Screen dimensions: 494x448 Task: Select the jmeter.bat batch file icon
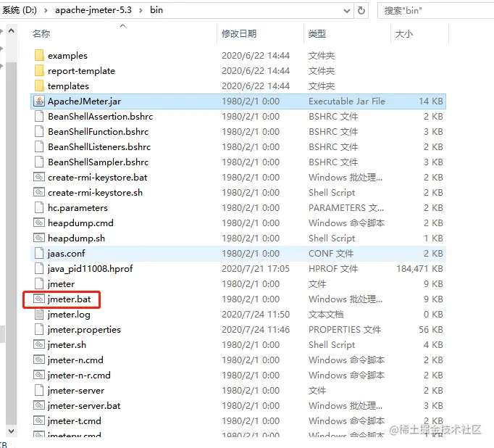[39, 299]
